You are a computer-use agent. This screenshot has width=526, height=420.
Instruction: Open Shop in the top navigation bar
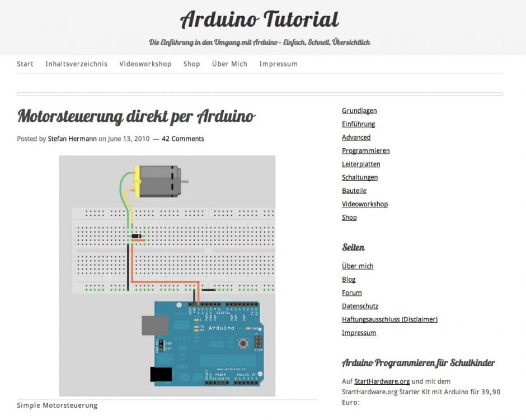191,64
